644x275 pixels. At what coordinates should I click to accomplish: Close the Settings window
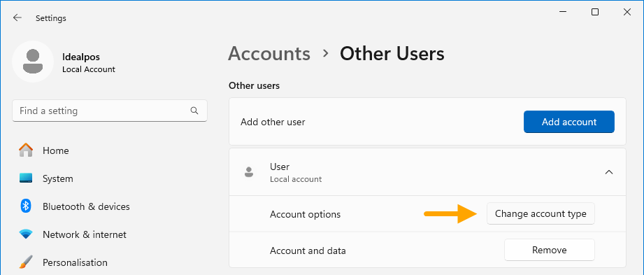tap(627, 12)
